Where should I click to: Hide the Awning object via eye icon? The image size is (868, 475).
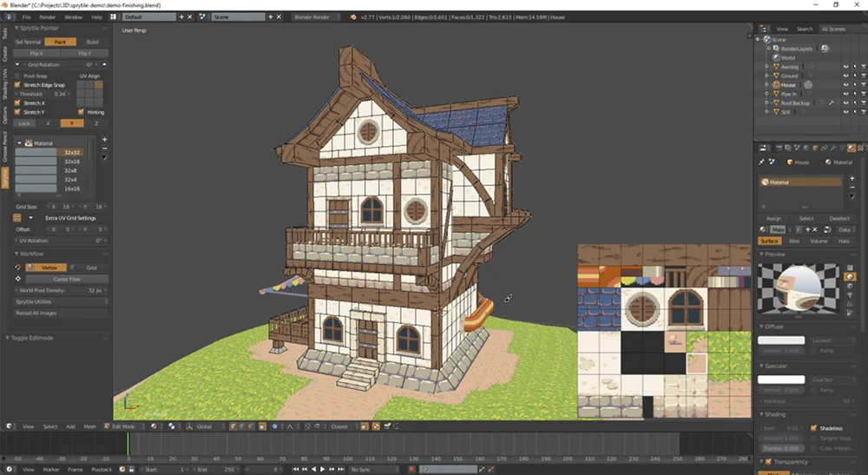845,67
